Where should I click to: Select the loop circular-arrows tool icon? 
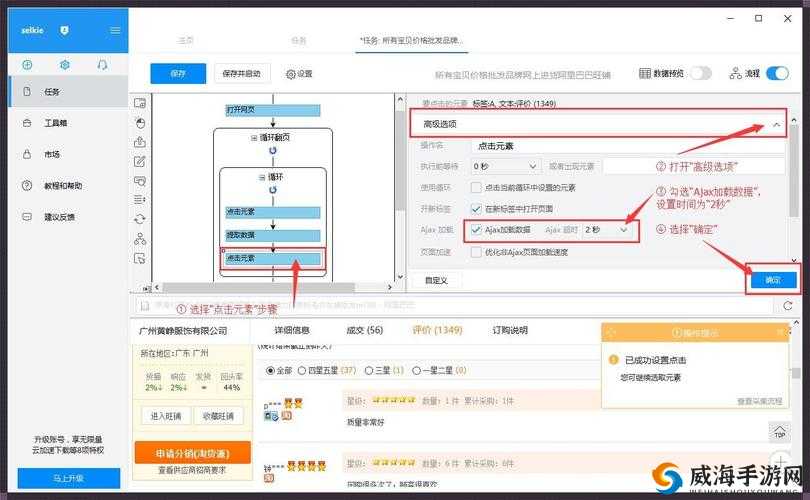[140, 219]
